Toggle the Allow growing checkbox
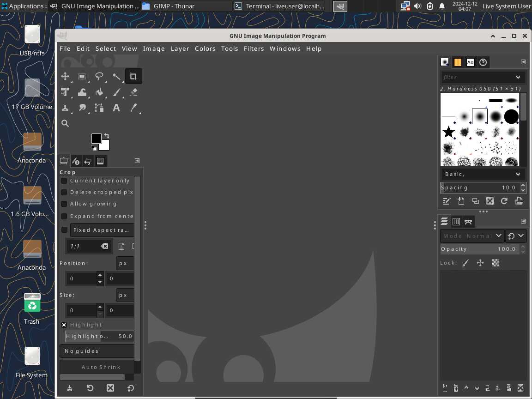Screen dimensions: 532x399 (x=64, y=204)
